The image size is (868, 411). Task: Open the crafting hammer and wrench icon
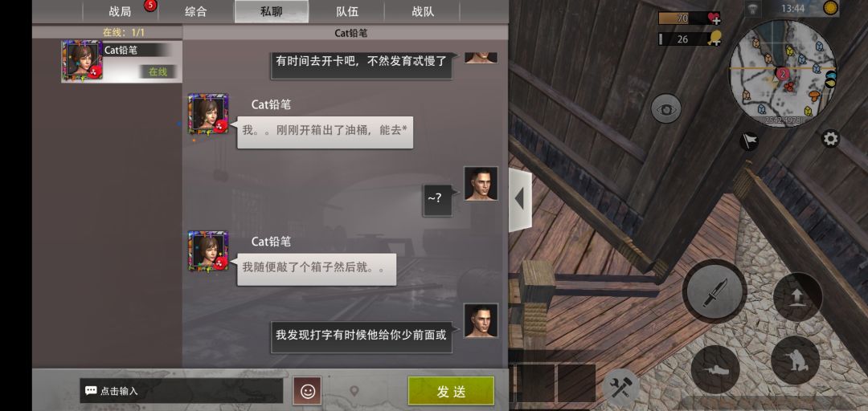[620, 385]
